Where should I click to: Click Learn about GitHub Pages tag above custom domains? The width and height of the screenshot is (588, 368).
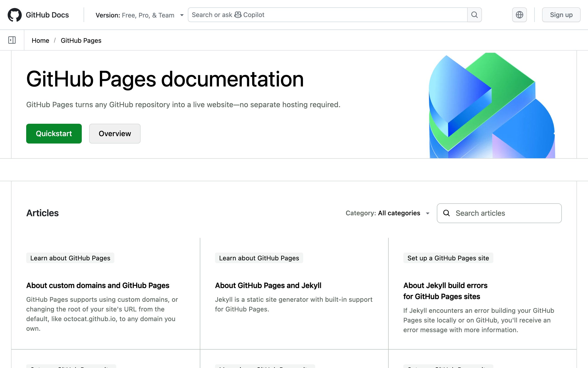pyautogui.click(x=70, y=258)
